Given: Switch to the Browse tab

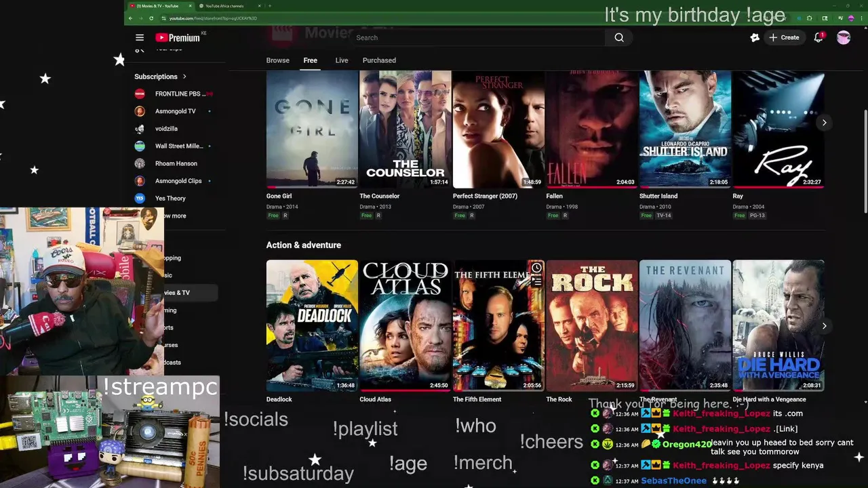Looking at the screenshot, I should click(x=277, y=60).
